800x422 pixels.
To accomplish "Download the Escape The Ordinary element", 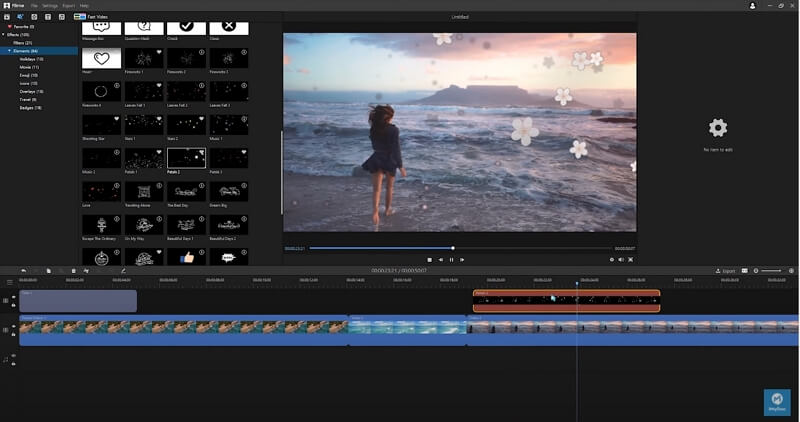I will pos(117,218).
